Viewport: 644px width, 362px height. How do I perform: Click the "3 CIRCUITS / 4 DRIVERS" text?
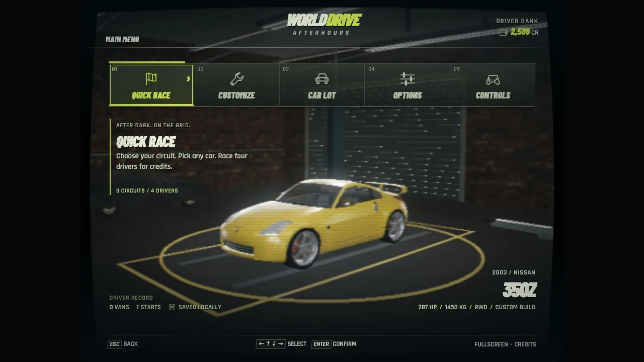click(147, 191)
